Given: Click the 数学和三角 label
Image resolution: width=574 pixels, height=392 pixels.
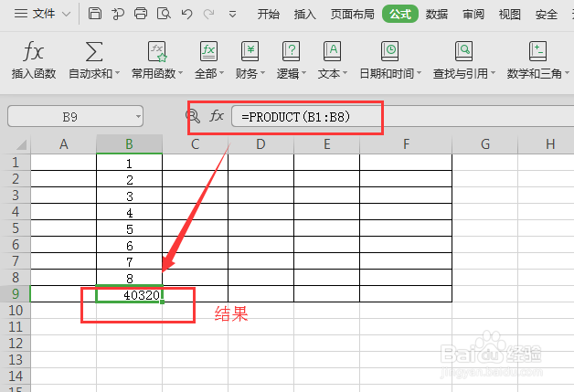Looking at the screenshot, I should (x=534, y=74).
